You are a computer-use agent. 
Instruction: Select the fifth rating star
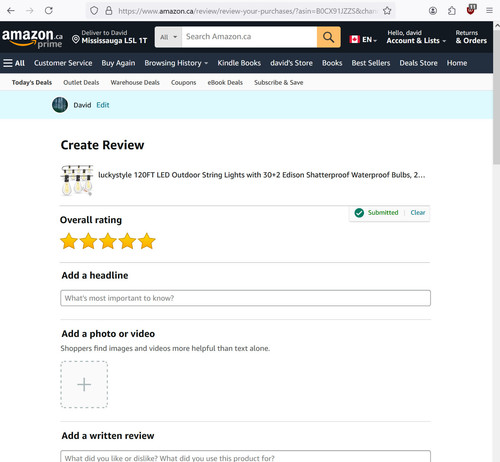(x=147, y=241)
